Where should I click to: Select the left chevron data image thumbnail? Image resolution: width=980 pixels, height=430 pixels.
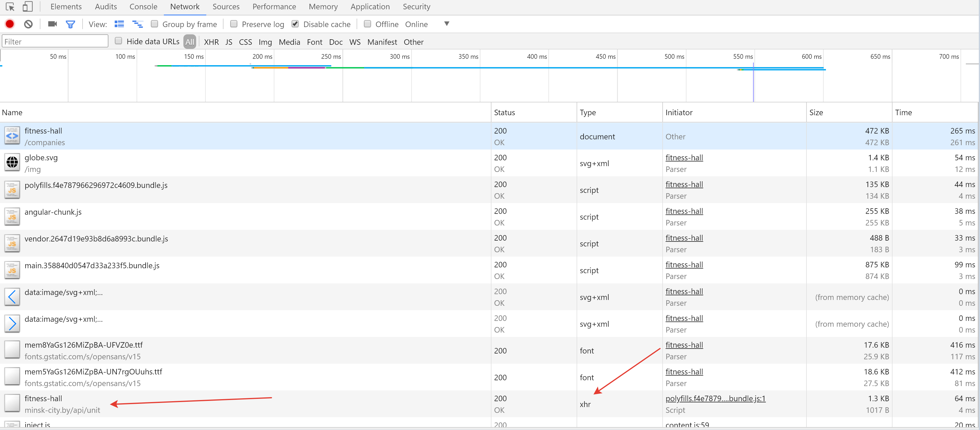click(x=12, y=297)
